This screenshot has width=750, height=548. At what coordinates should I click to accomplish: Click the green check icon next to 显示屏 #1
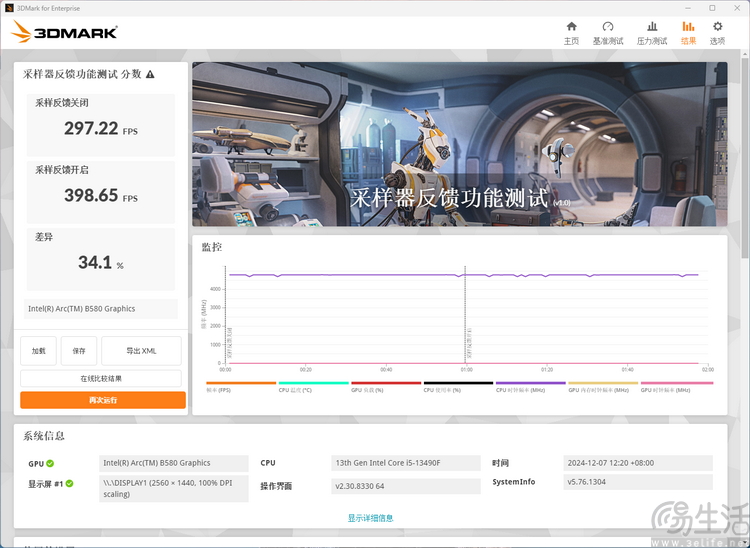69,483
